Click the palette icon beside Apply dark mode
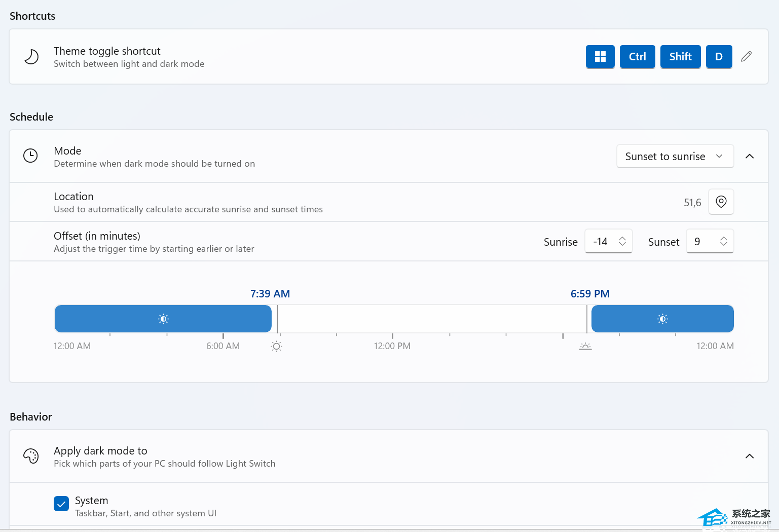The width and height of the screenshot is (779, 532). (31, 456)
